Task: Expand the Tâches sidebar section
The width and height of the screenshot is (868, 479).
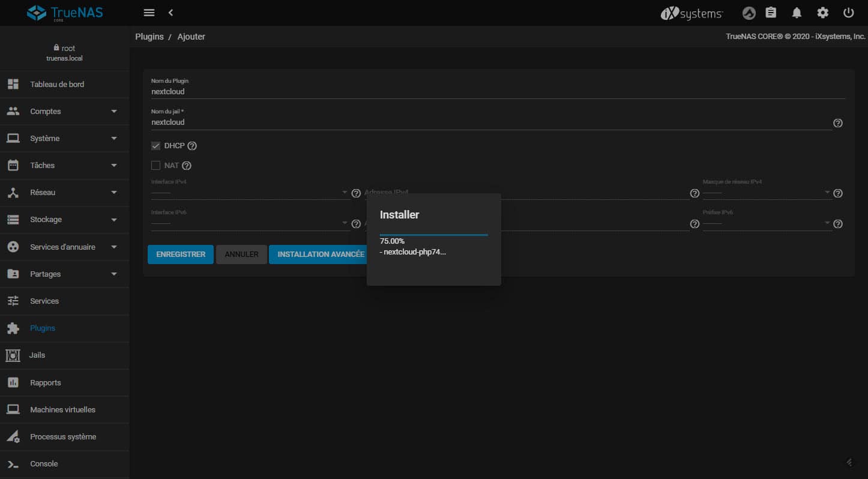Action: [65, 166]
